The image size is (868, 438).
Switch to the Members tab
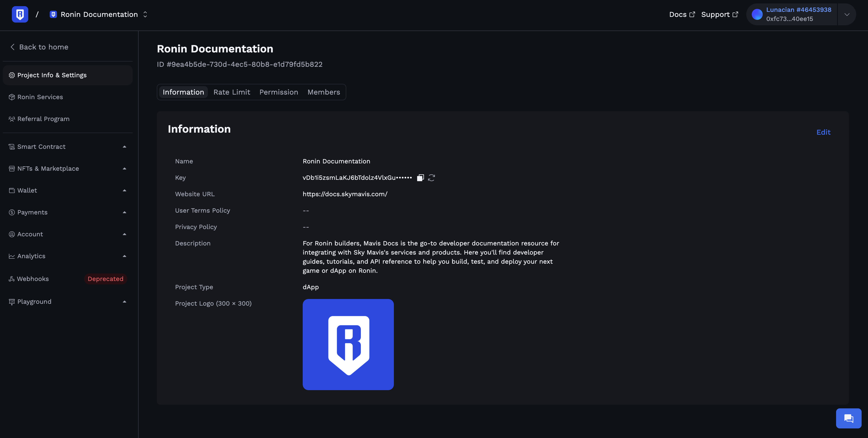(323, 92)
